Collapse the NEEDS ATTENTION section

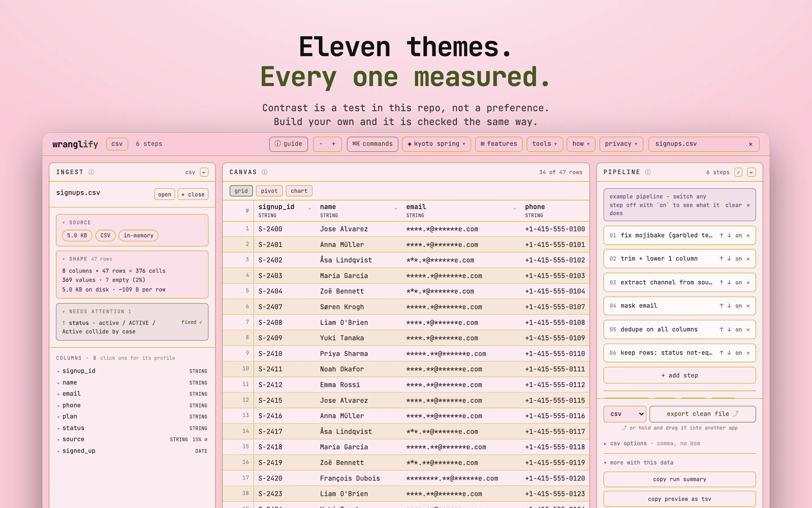(x=97, y=312)
